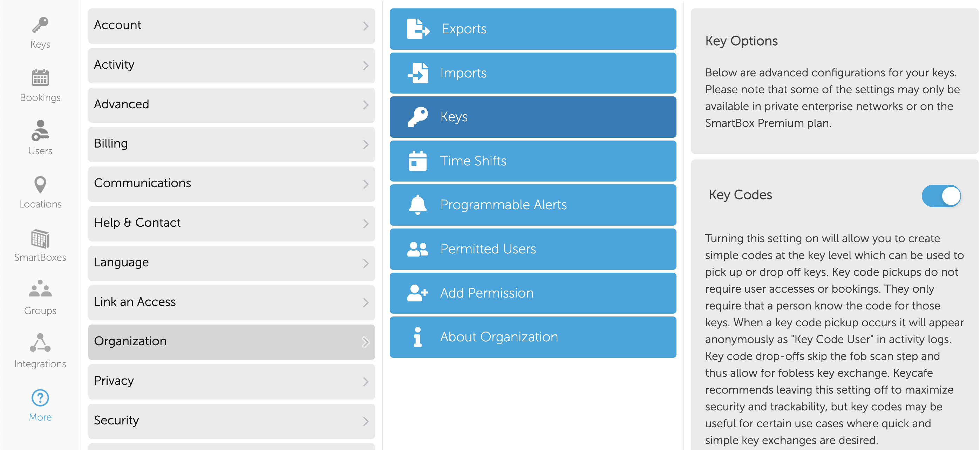This screenshot has width=980, height=450.
Task: Expand the Security row chevron
Action: 366,421
